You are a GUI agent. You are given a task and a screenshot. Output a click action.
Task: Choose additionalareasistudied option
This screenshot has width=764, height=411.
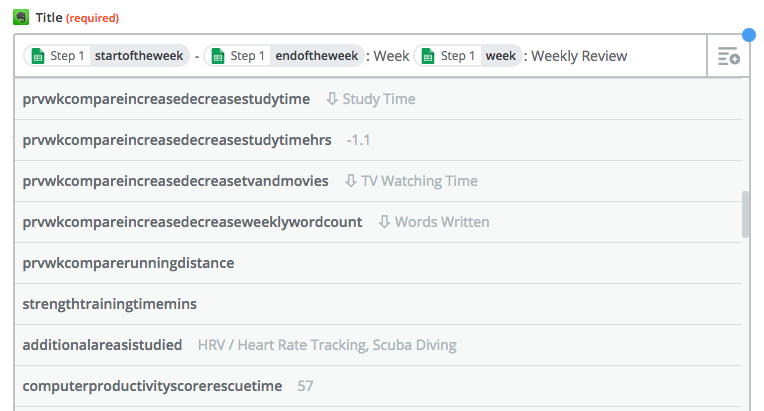(x=102, y=345)
